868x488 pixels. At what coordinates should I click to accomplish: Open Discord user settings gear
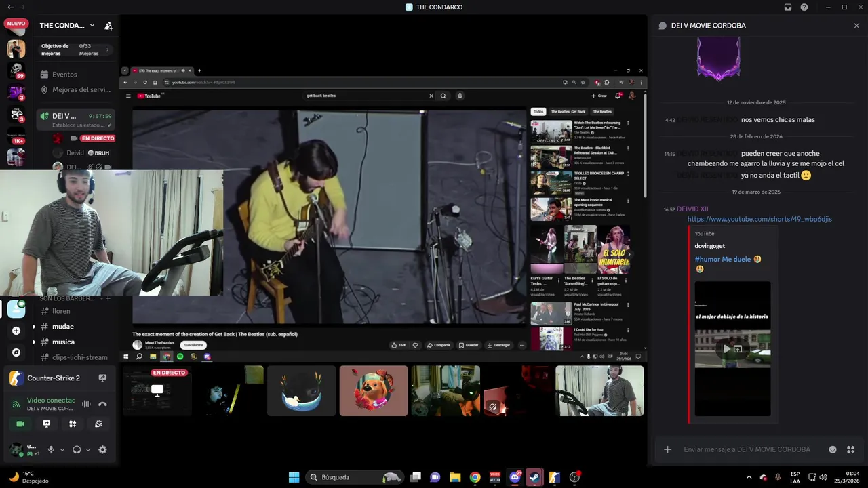pos(102,449)
